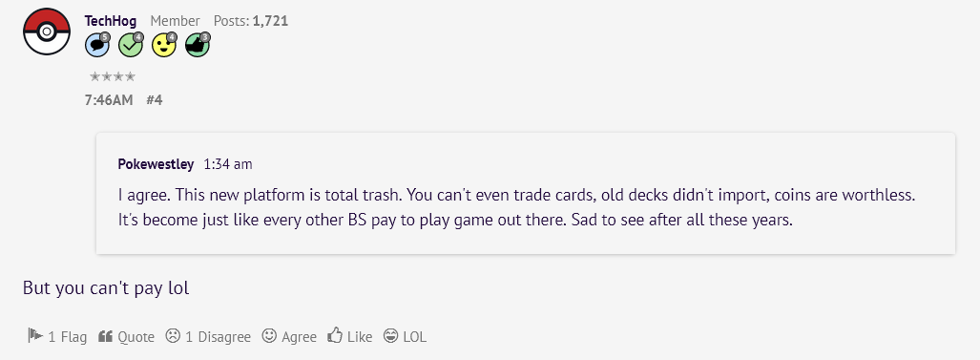
Task: React with 1 Disagree label
Action: coord(219,337)
